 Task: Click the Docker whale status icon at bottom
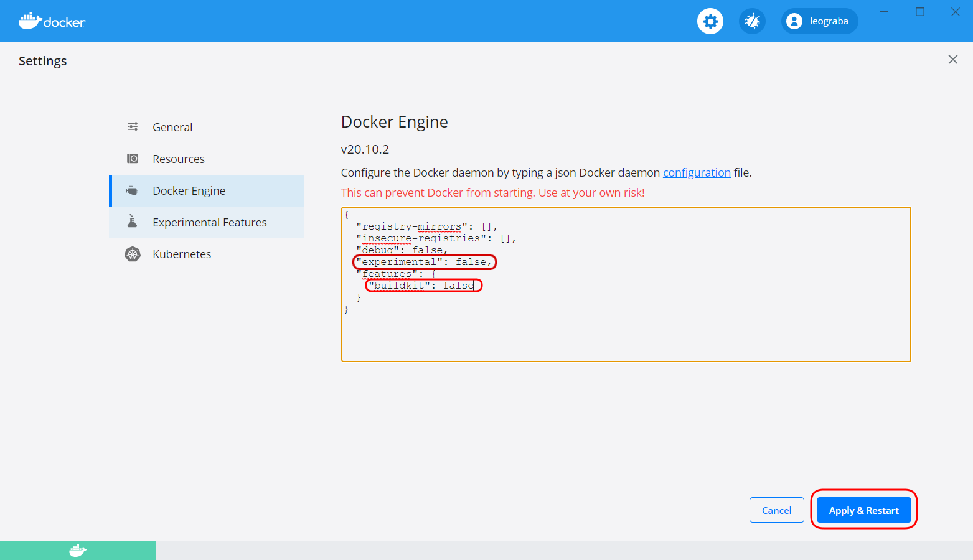pyautogui.click(x=78, y=551)
